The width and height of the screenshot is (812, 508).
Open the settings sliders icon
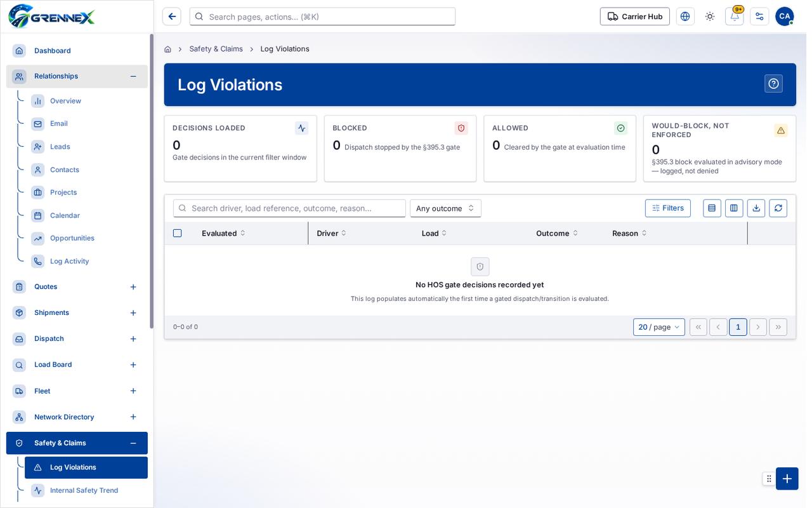tap(759, 17)
